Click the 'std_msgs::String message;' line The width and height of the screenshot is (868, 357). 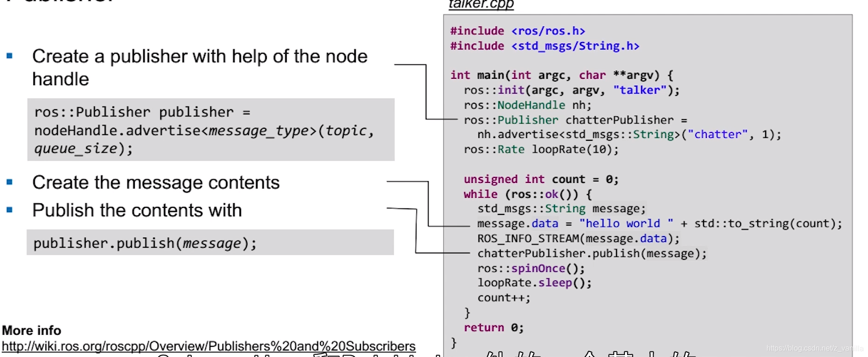561,209
